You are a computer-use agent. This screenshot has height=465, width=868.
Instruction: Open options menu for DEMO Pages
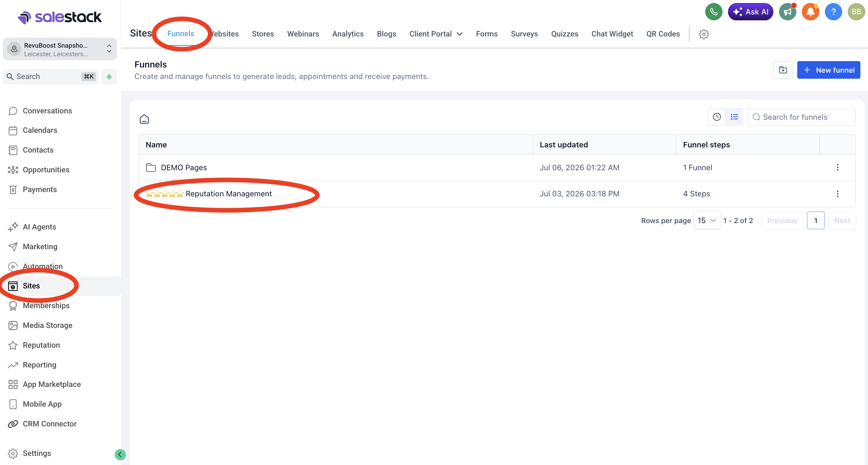837,167
